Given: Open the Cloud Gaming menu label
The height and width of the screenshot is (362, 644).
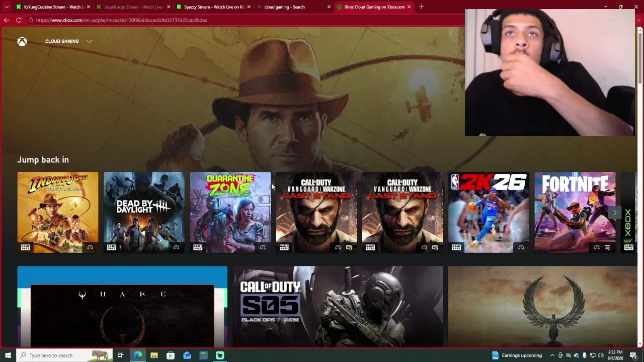Looking at the screenshot, I should 62,41.
